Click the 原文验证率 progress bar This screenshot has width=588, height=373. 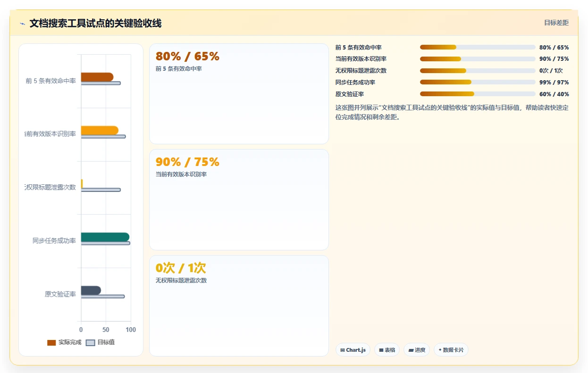pos(478,94)
